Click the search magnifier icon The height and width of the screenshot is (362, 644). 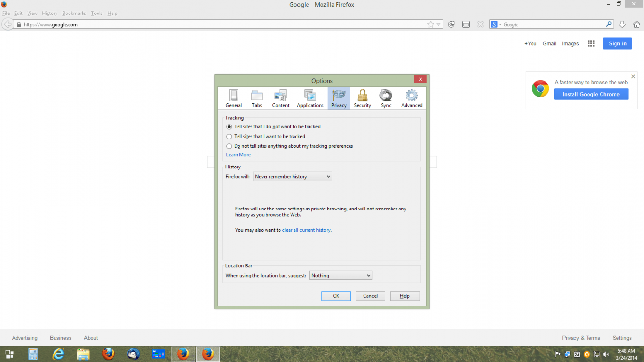pyautogui.click(x=609, y=24)
